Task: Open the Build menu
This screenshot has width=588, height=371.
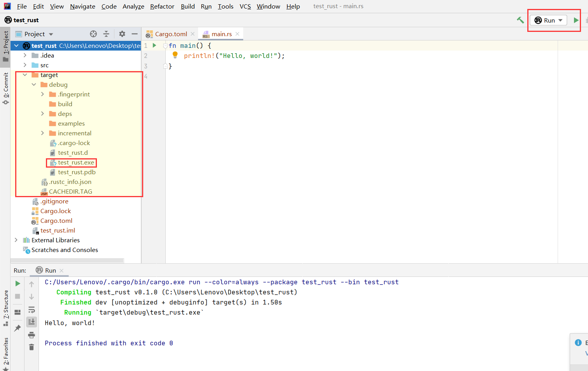Action: 188,6
